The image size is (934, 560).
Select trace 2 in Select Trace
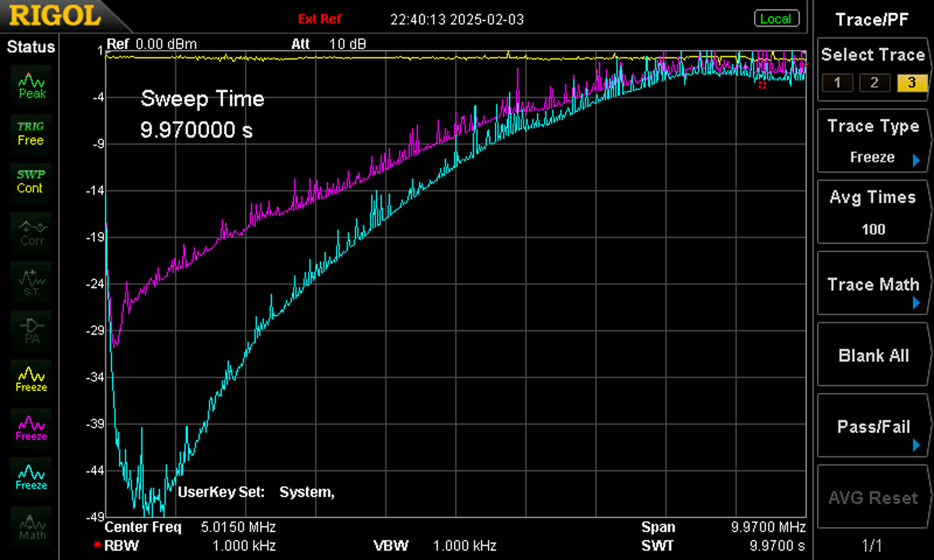click(874, 83)
